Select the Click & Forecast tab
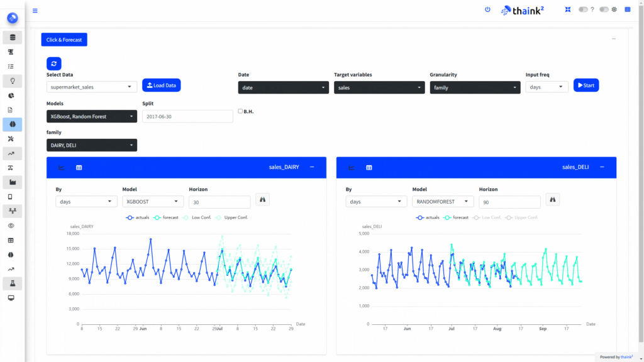Image resolution: width=644 pixels, height=362 pixels. click(64, 40)
